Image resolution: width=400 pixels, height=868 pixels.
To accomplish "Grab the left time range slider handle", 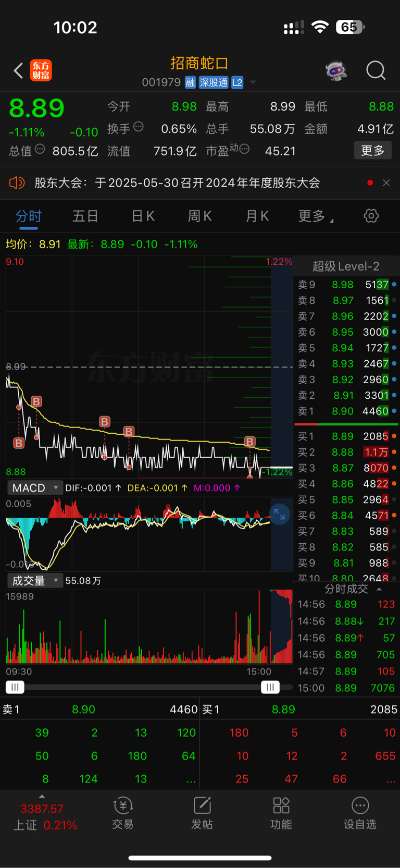I will point(15,687).
